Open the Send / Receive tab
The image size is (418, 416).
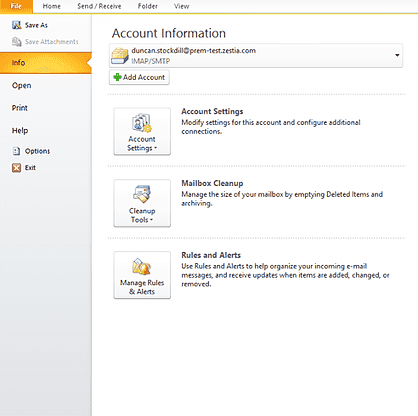99,6
